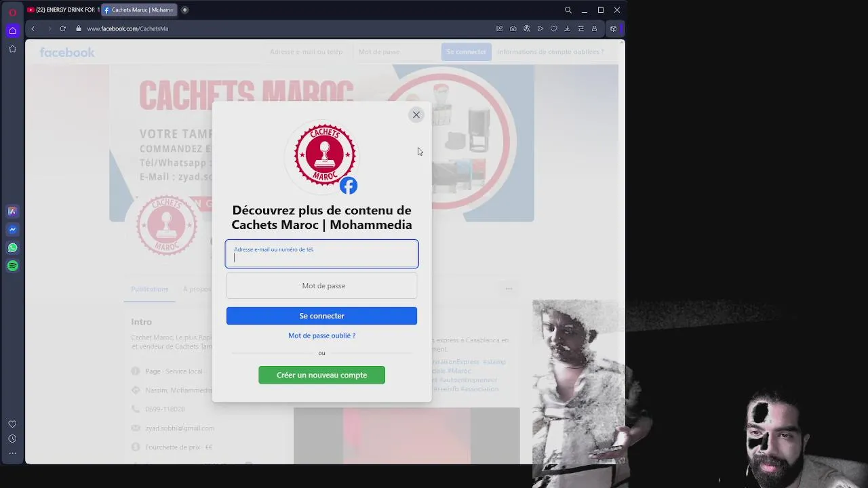Open Spotify in the sidebar
The image size is (868, 488).
pos(12,266)
